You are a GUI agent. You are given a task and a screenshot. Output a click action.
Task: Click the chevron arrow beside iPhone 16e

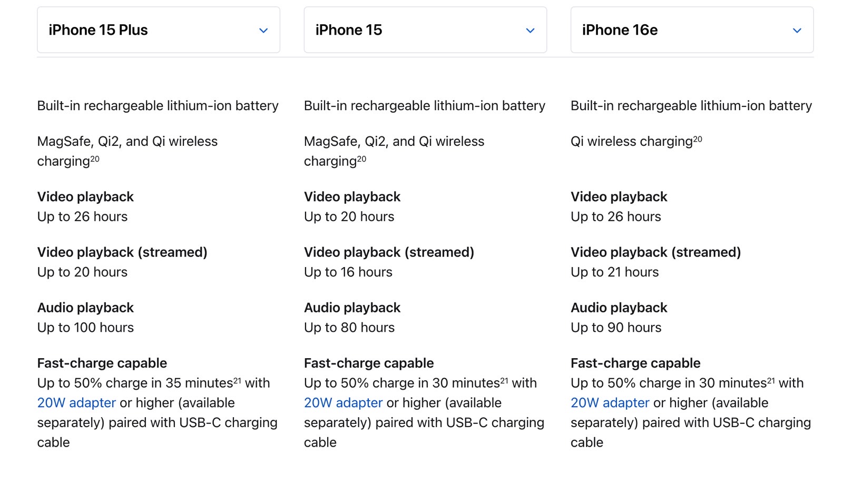point(797,31)
